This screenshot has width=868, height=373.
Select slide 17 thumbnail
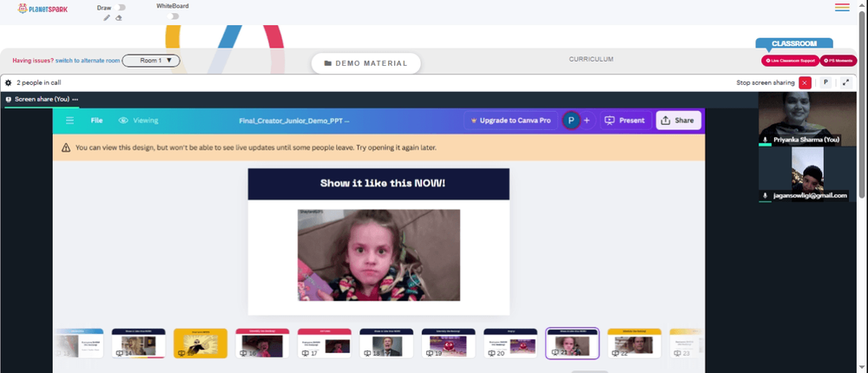click(325, 344)
